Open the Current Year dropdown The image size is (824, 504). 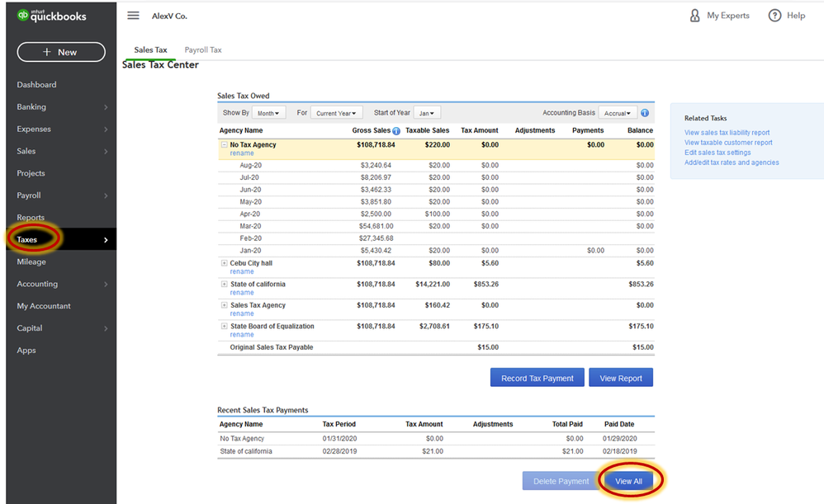click(336, 113)
